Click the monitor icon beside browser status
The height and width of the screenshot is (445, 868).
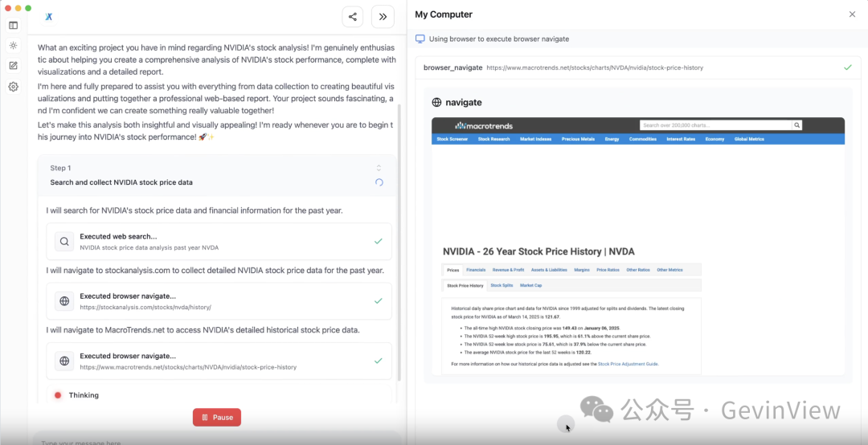(420, 39)
